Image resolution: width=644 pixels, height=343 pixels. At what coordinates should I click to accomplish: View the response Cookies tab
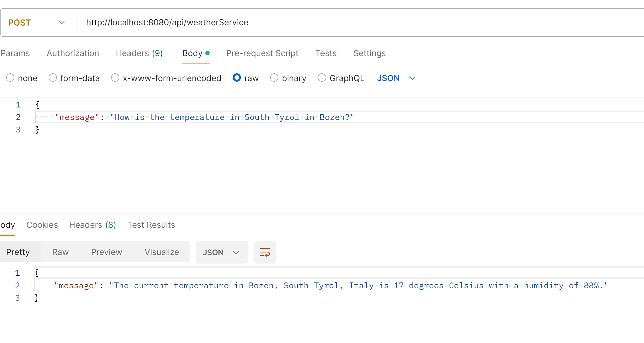pyautogui.click(x=42, y=225)
